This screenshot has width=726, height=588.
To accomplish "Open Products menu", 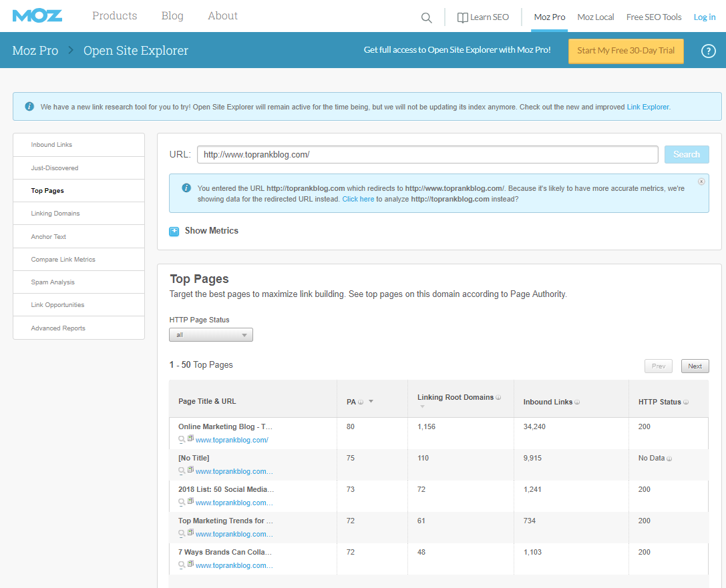I will (114, 16).
